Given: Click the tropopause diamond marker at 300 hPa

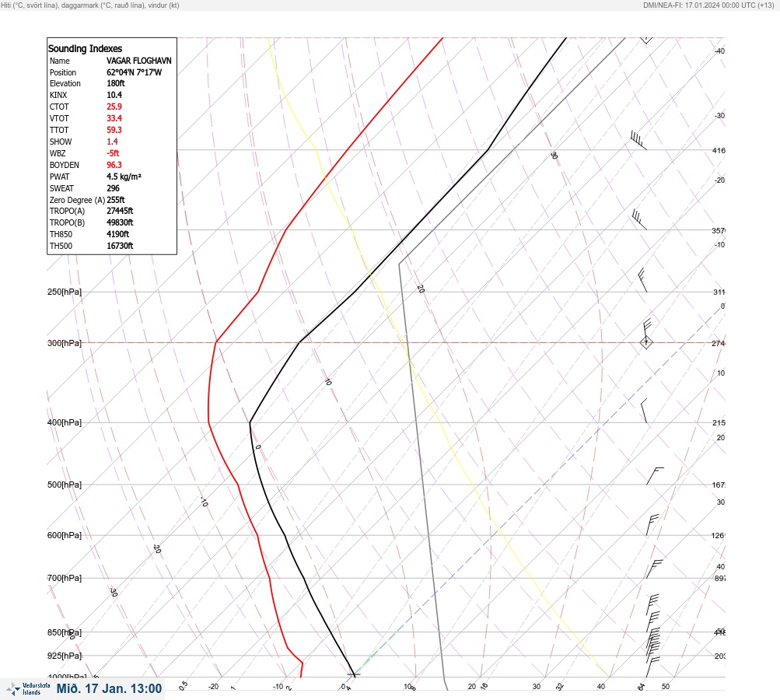Looking at the screenshot, I should (x=646, y=342).
